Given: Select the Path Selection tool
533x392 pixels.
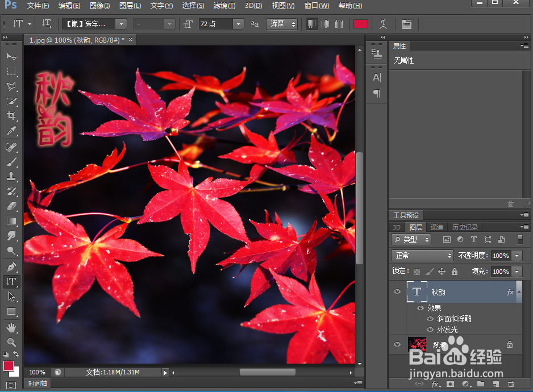Looking at the screenshot, I should pyautogui.click(x=11, y=297).
